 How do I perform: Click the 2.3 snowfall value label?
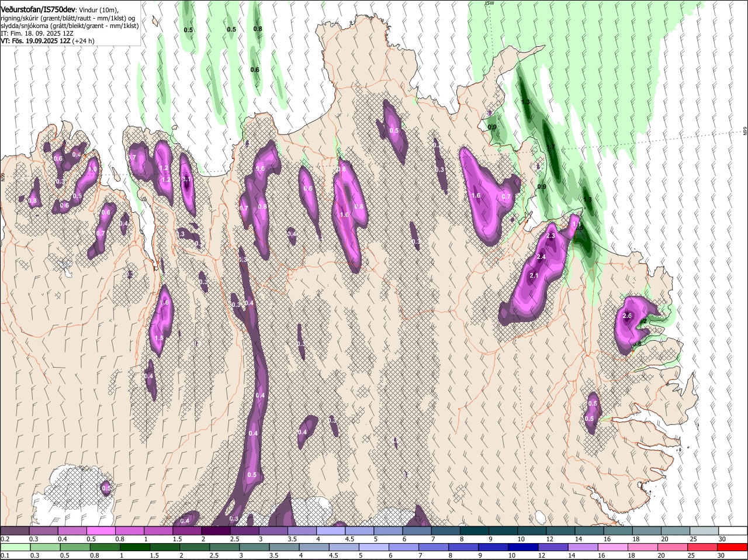(x=550, y=236)
